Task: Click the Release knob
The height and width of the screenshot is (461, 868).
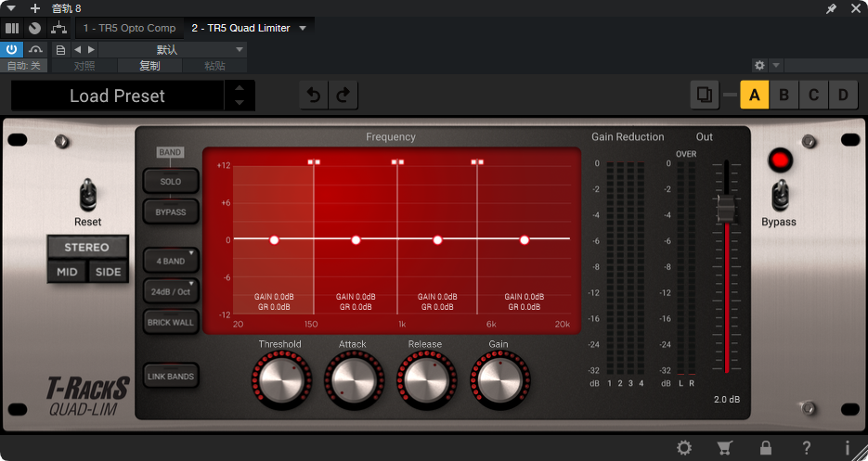Action: click(426, 379)
